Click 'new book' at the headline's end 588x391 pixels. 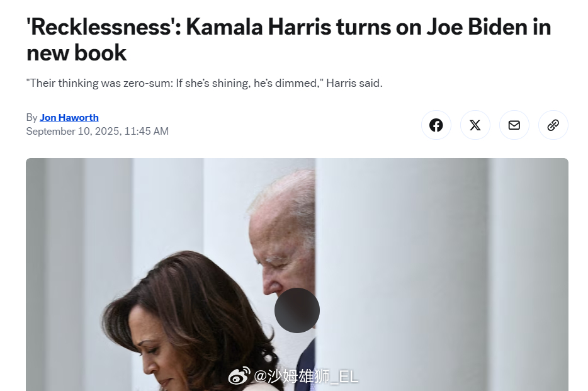77,52
